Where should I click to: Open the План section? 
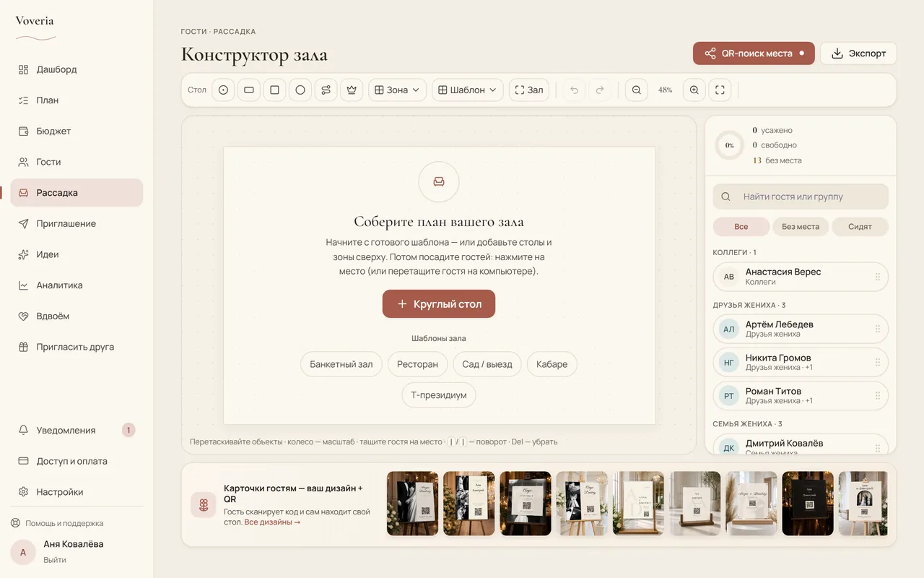click(x=77, y=100)
